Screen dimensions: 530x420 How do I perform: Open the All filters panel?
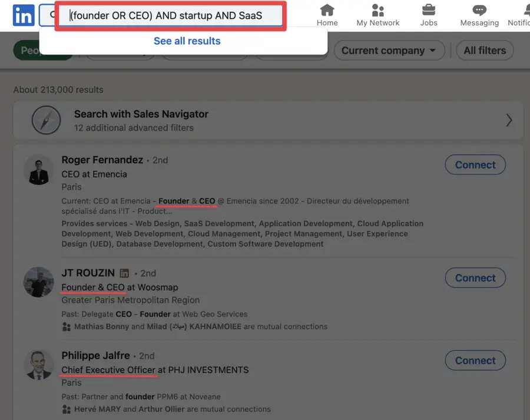(x=484, y=50)
